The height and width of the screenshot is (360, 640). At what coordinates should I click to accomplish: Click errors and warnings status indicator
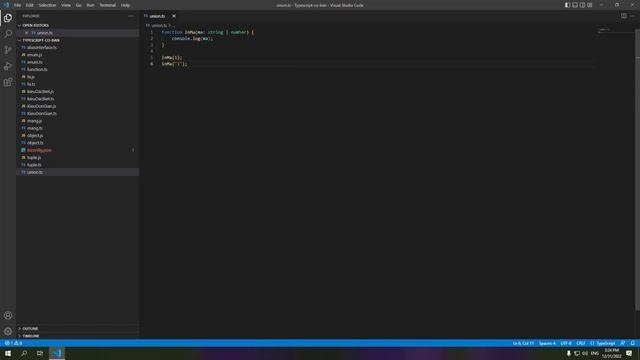point(13,343)
